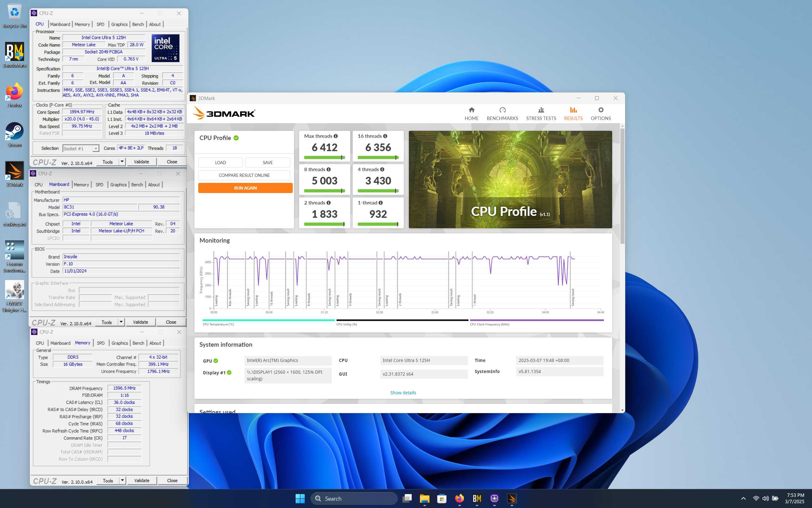
Task: Open BenchMate from taskbar
Action: pyautogui.click(x=477, y=498)
